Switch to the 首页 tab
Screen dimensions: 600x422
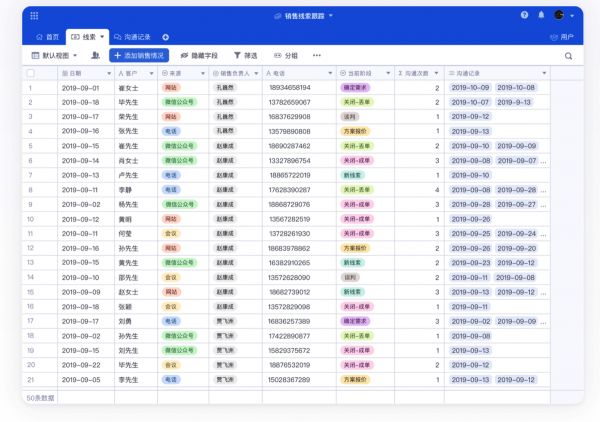(x=47, y=36)
